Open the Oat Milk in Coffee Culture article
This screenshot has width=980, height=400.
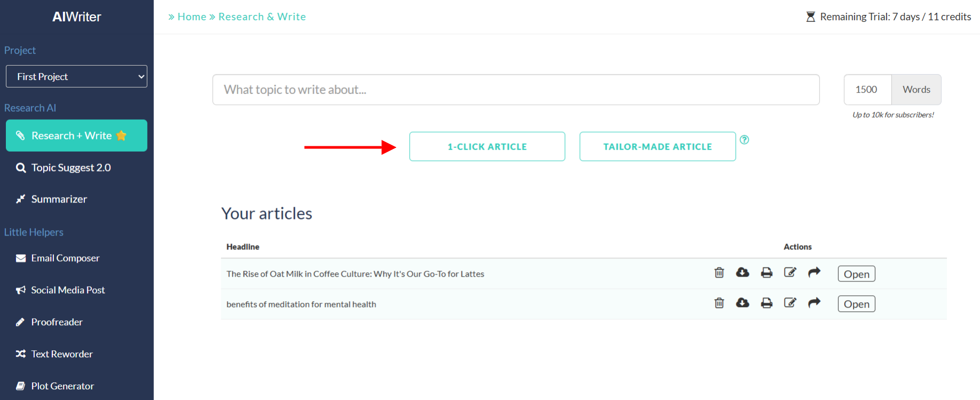click(x=856, y=274)
